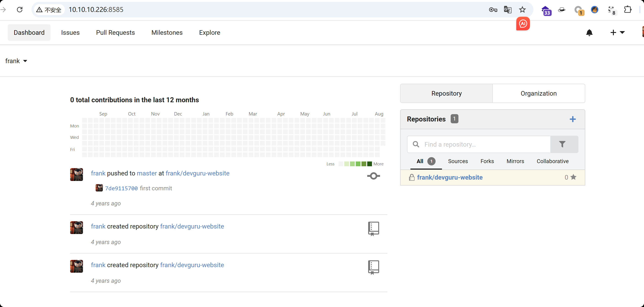Click the browser reload icon
This screenshot has height=307, width=644.
point(19,10)
